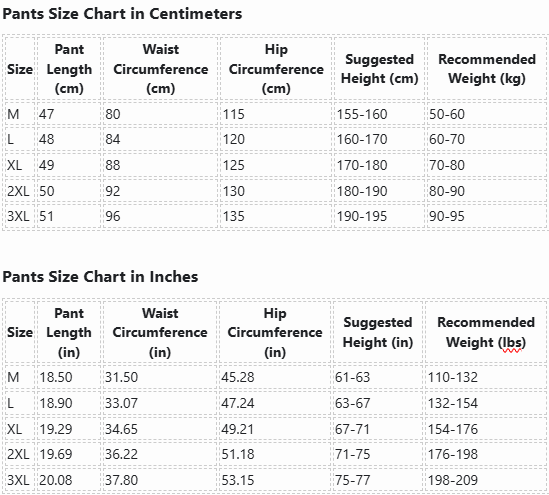
Task: Select the hip value 45.28 cell
Action: 275,377
